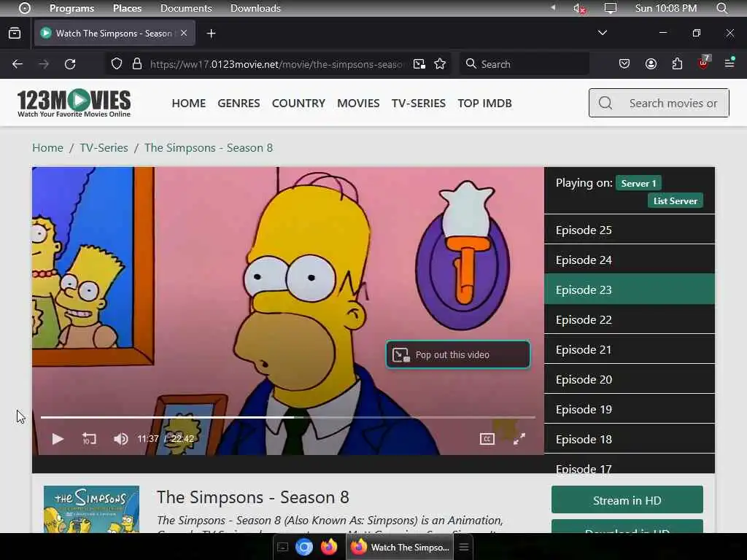The image size is (747, 560).
Task: Click the muted volume icon in system tray
Action: (578, 8)
